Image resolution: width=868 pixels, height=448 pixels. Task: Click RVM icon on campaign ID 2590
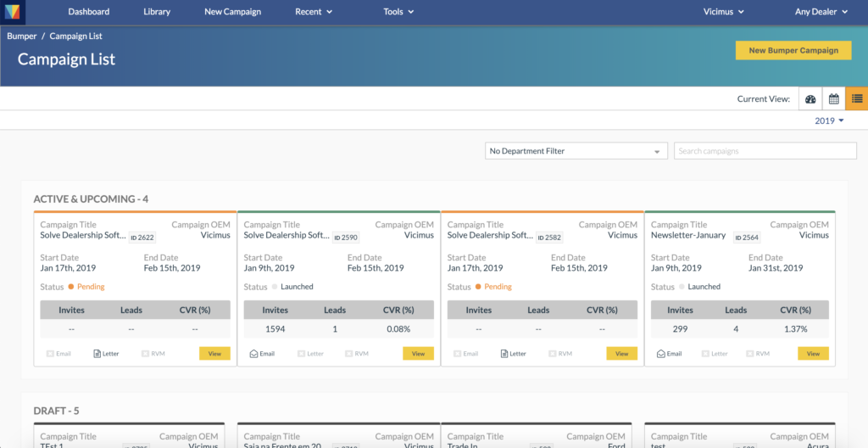(x=348, y=354)
